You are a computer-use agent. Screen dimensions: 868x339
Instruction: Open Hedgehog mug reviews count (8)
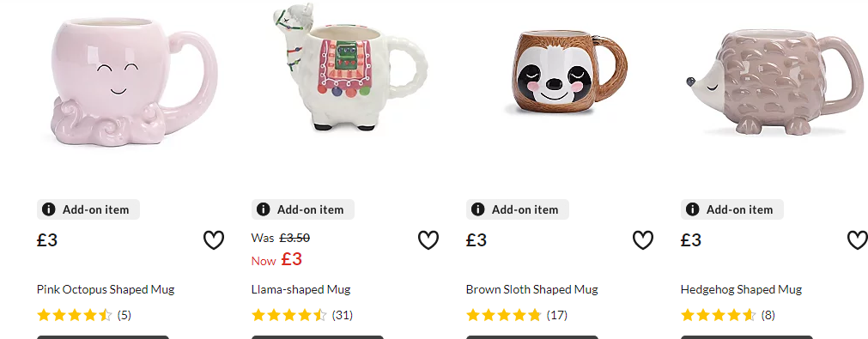point(768,315)
